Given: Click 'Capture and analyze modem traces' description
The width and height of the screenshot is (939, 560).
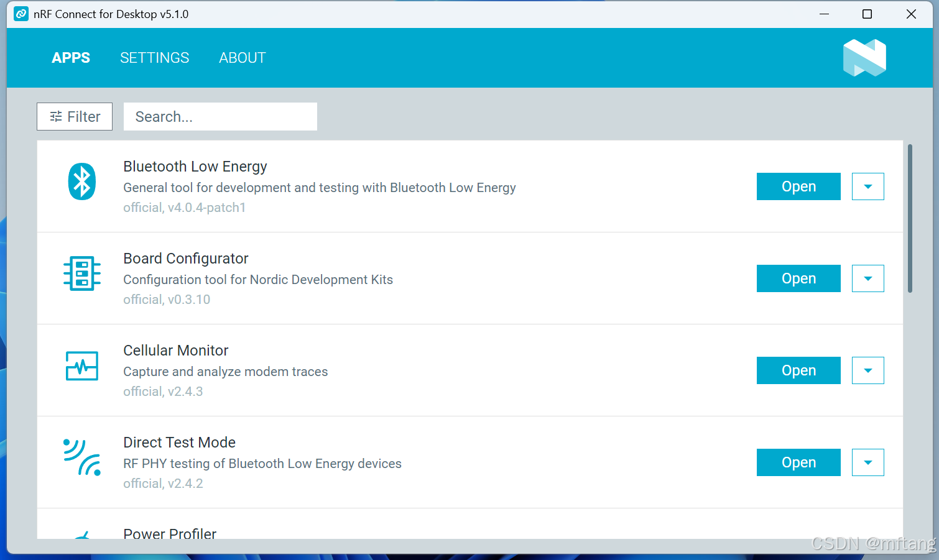Looking at the screenshot, I should (x=226, y=372).
